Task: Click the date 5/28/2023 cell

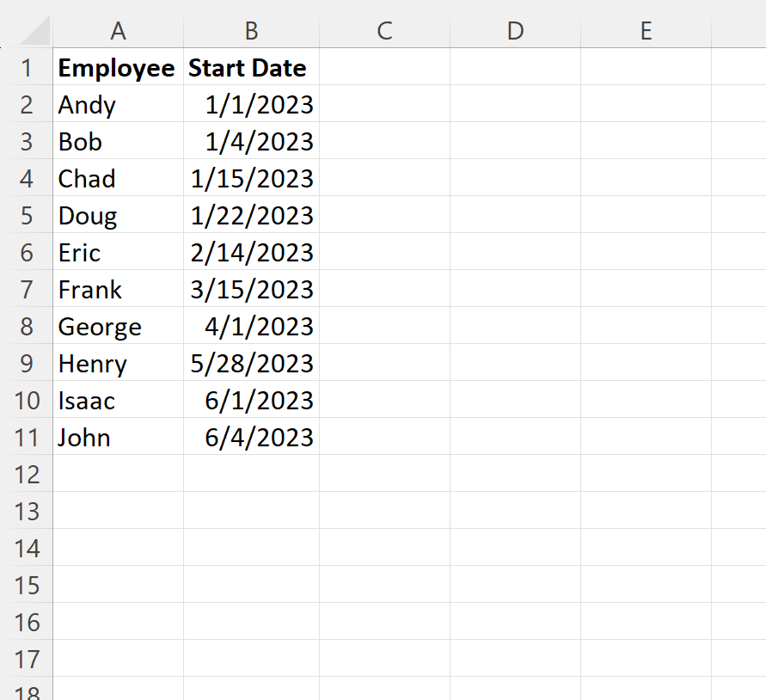Action: [x=251, y=363]
